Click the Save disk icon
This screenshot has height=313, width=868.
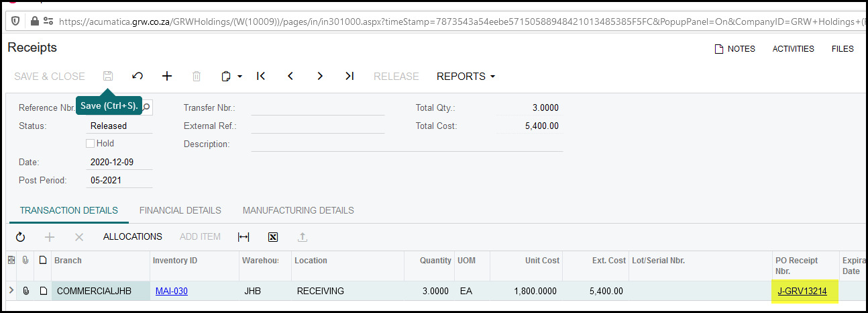click(107, 76)
